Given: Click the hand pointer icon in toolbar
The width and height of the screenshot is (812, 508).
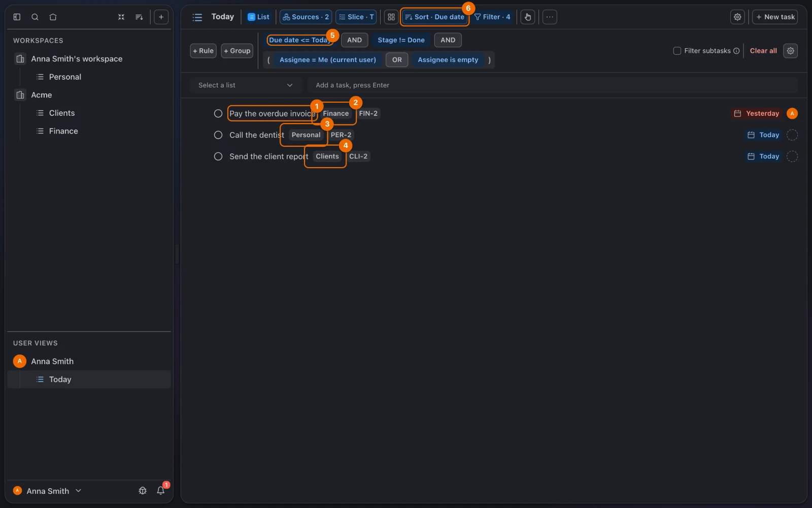Looking at the screenshot, I should coord(528,17).
